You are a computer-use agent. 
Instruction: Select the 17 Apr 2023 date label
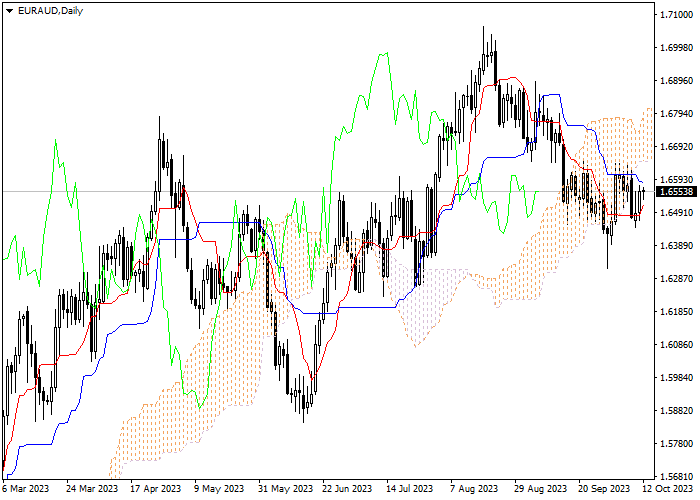click(156, 489)
